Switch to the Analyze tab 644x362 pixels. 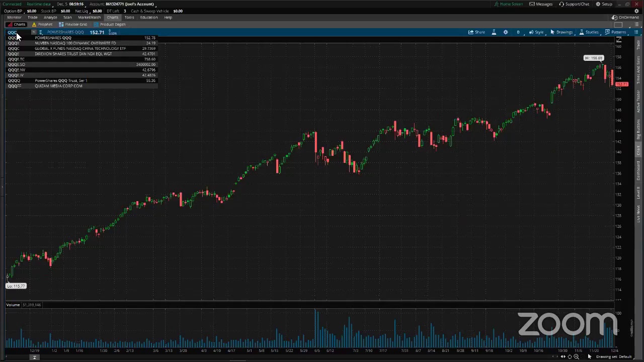tap(50, 18)
